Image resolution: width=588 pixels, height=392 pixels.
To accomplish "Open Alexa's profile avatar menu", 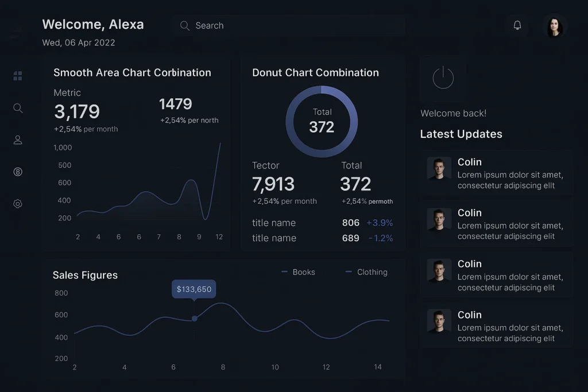I will [554, 26].
